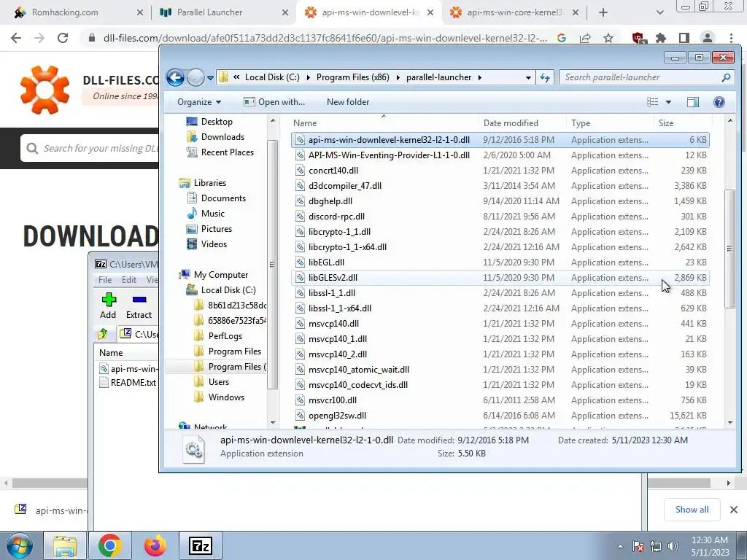This screenshot has height=560, width=747.
Task: Click Show all downloads button
Action: pos(692,510)
